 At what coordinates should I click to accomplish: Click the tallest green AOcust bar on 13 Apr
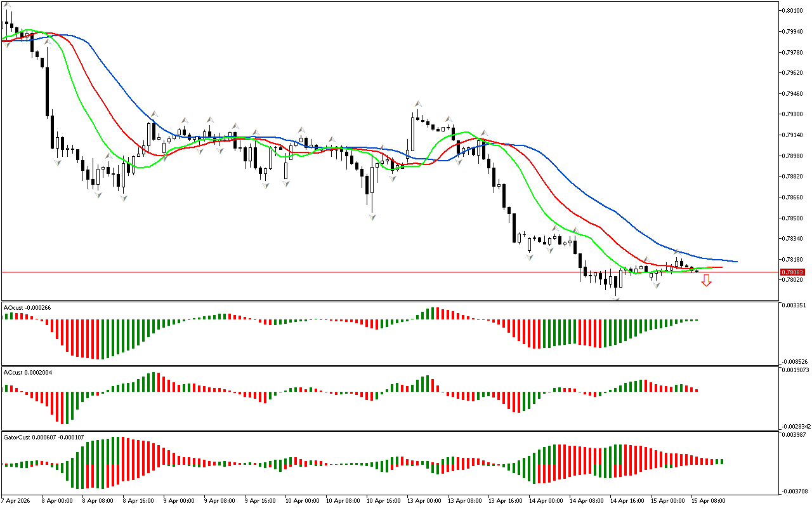coord(435,313)
